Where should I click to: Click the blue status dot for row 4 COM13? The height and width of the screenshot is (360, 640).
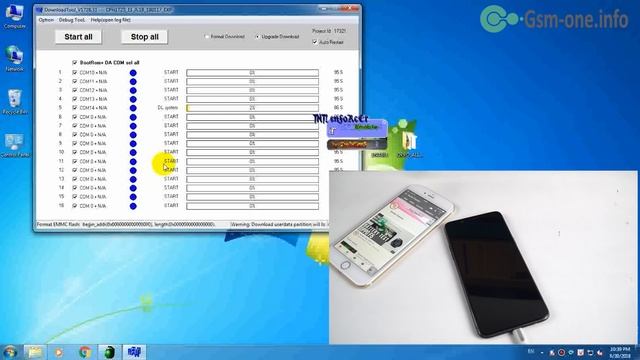[x=133, y=99]
